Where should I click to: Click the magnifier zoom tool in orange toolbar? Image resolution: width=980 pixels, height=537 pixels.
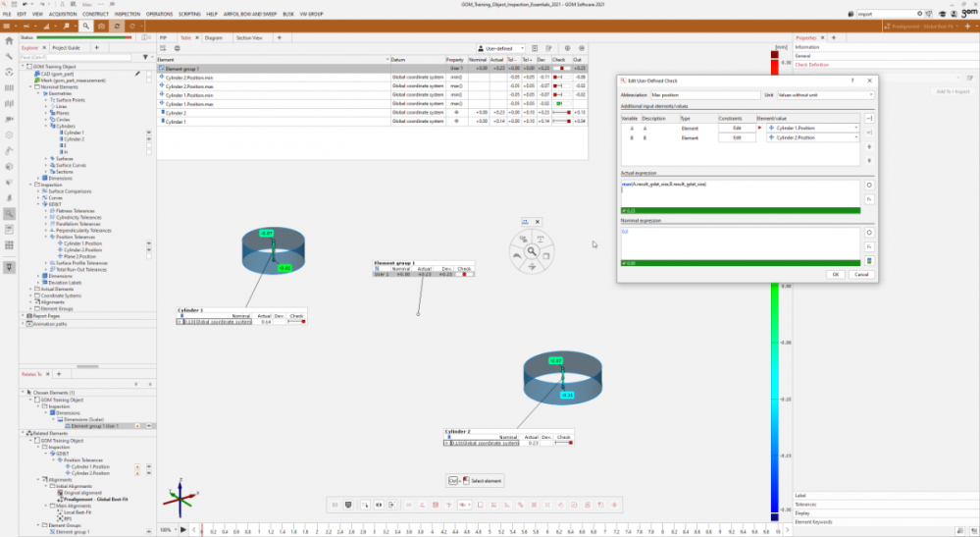coord(85,27)
